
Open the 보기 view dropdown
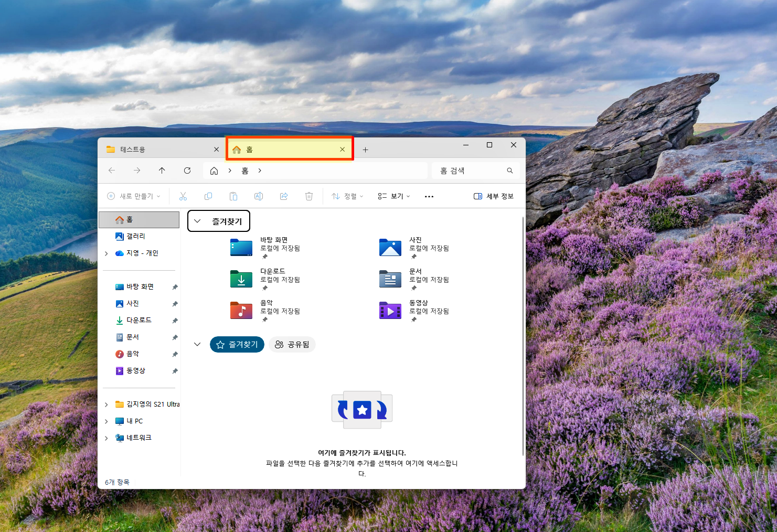pos(394,196)
